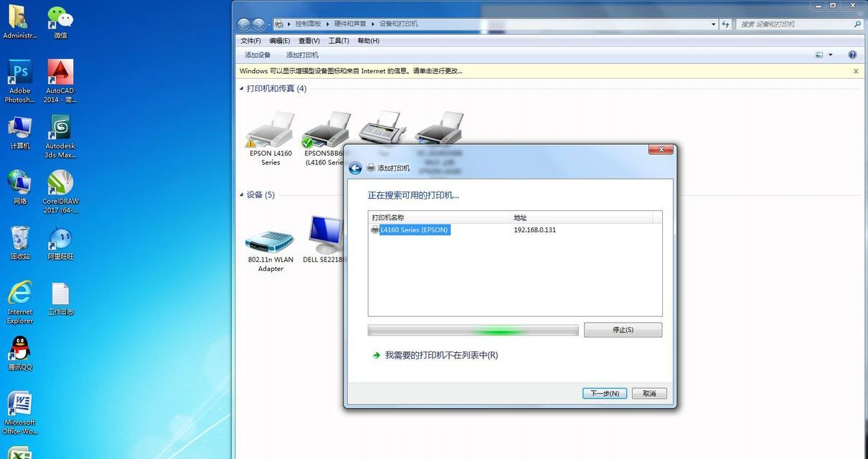Screen dimensions: 868x459
Task: Launch 阿里旺旺 from the desktop
Action: [60, 243]
